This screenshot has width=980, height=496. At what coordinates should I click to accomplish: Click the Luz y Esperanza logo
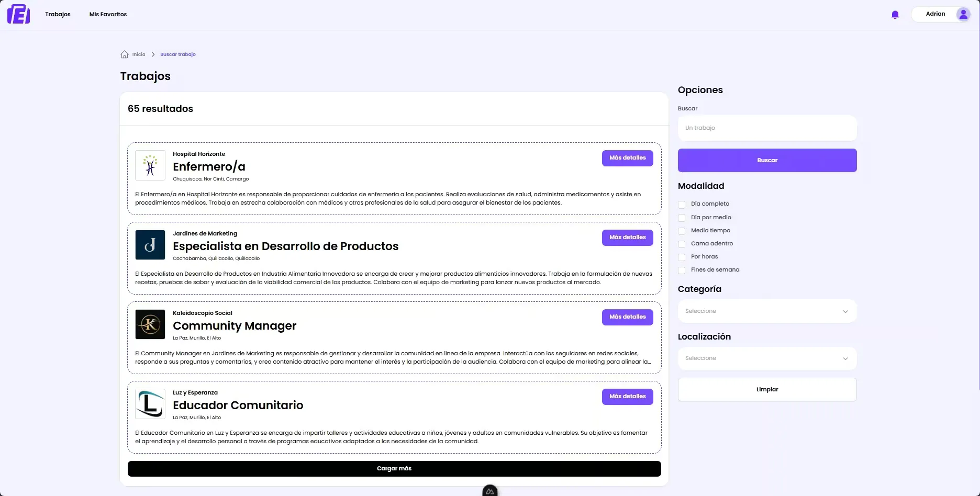150,404
